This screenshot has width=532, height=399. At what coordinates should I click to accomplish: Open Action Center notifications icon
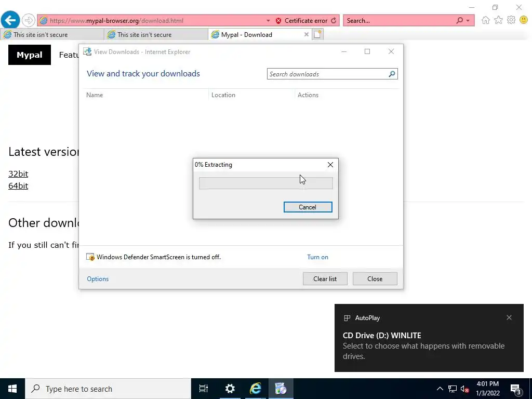(x=516, y=389)
